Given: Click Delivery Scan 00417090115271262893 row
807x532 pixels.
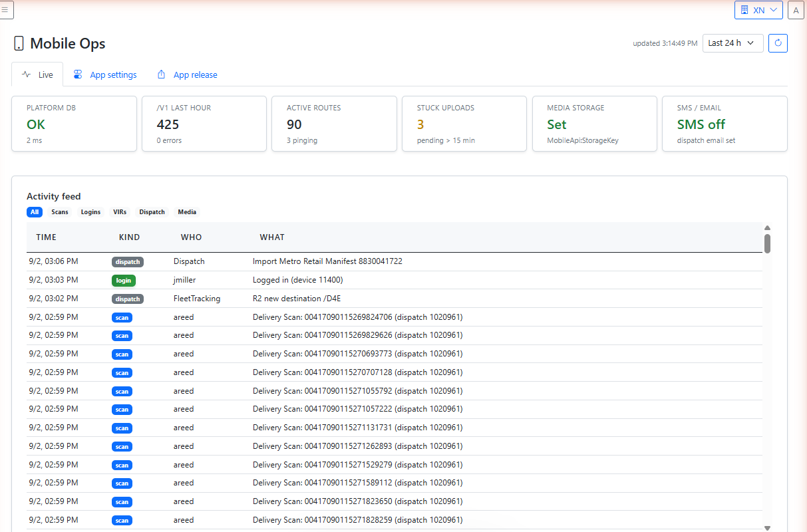Looking at the screenshot, I should tap(395, 446).
